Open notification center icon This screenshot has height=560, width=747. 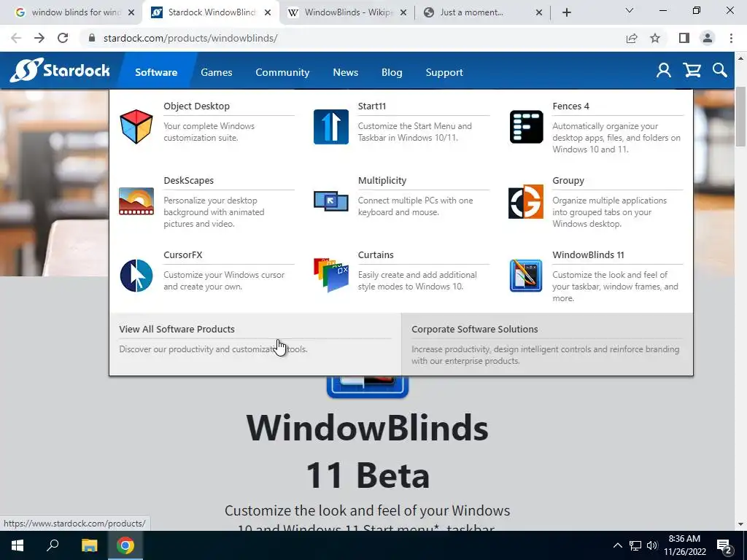pyautogui.click(x=724, y=545)
